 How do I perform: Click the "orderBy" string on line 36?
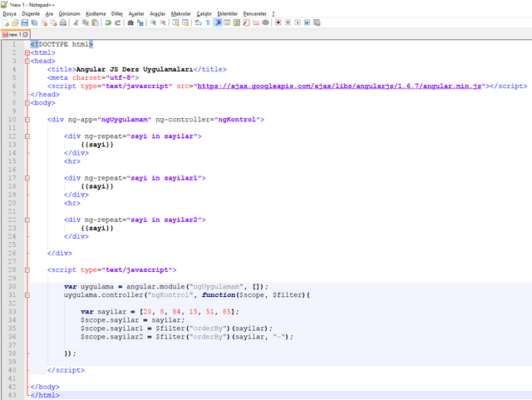[208, 337]
